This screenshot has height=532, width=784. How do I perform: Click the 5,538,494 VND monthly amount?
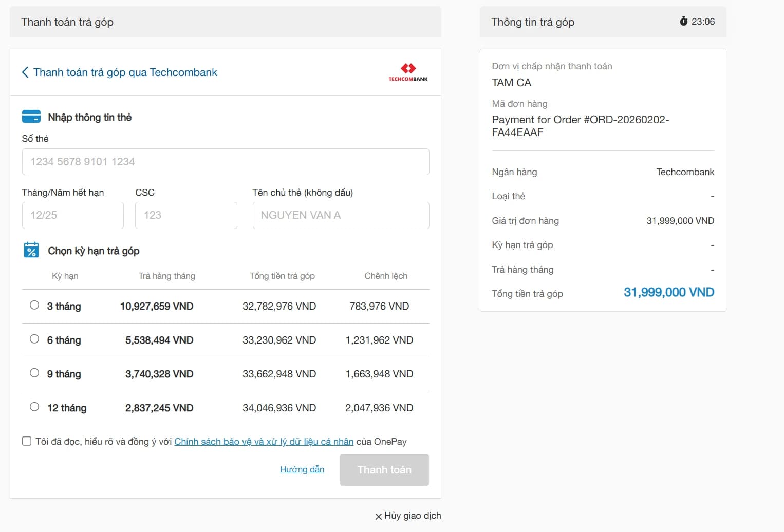click(159, 340)
